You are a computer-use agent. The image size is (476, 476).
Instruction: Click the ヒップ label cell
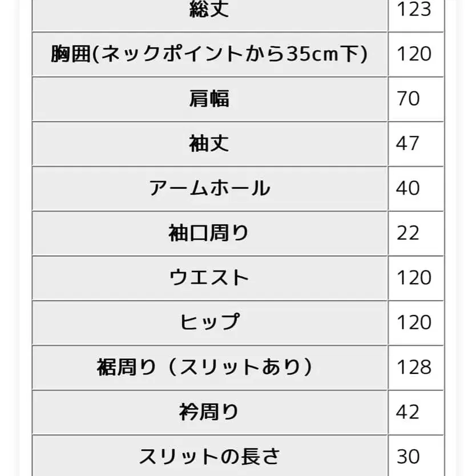[210, 322]
